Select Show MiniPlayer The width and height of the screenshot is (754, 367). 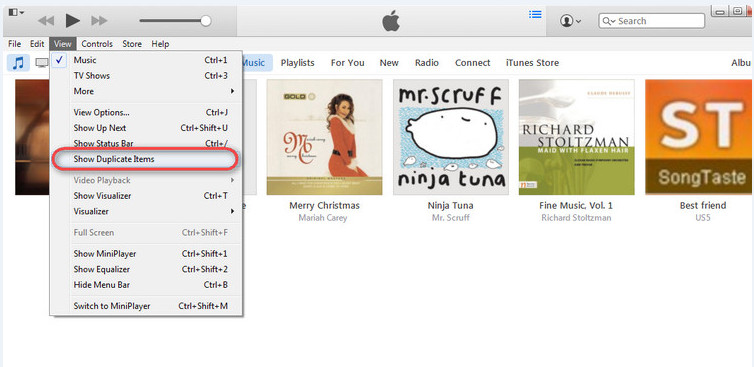point(147,253)
